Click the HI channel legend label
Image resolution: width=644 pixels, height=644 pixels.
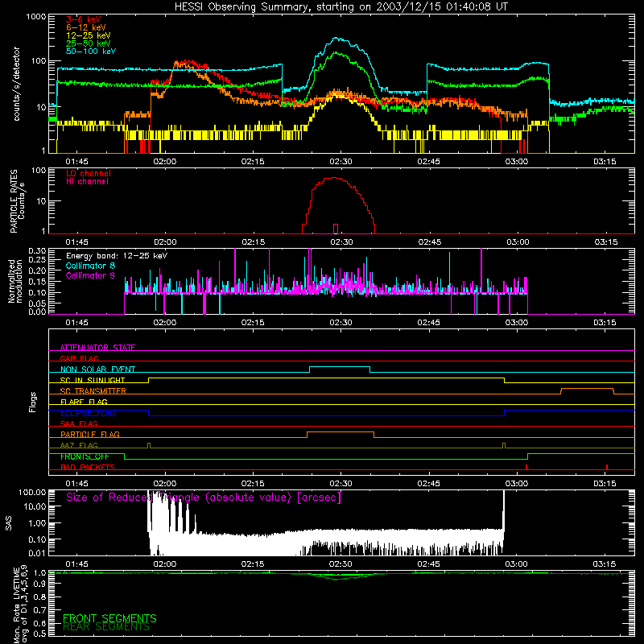(x=87, y=182)
